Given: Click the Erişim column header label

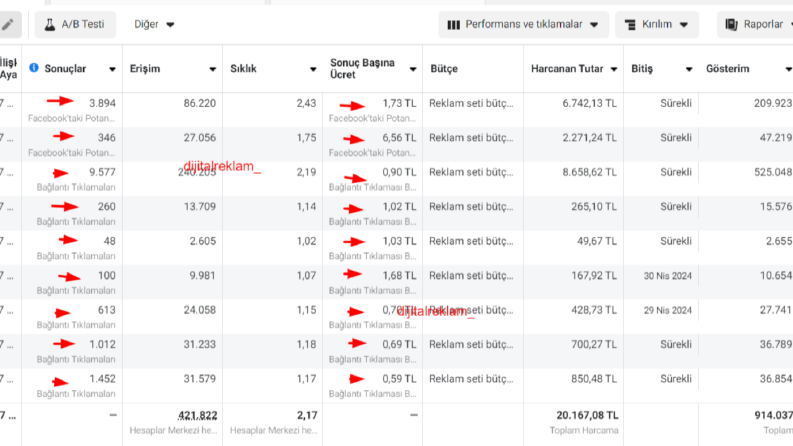Looking at the screenshot, I should (145, 69).
